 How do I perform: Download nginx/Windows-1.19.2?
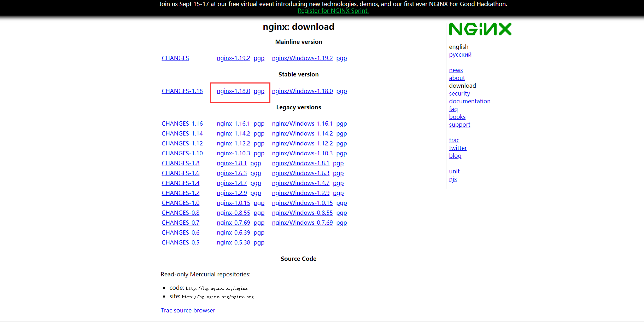pyautogui.click(x=302, y=58)
